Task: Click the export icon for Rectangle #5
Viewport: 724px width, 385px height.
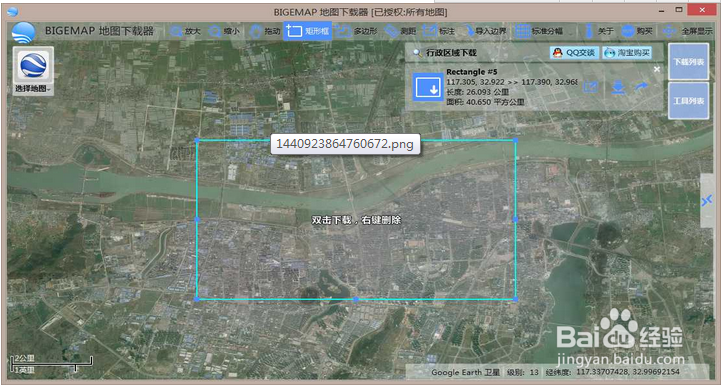Action: point(591,87)
